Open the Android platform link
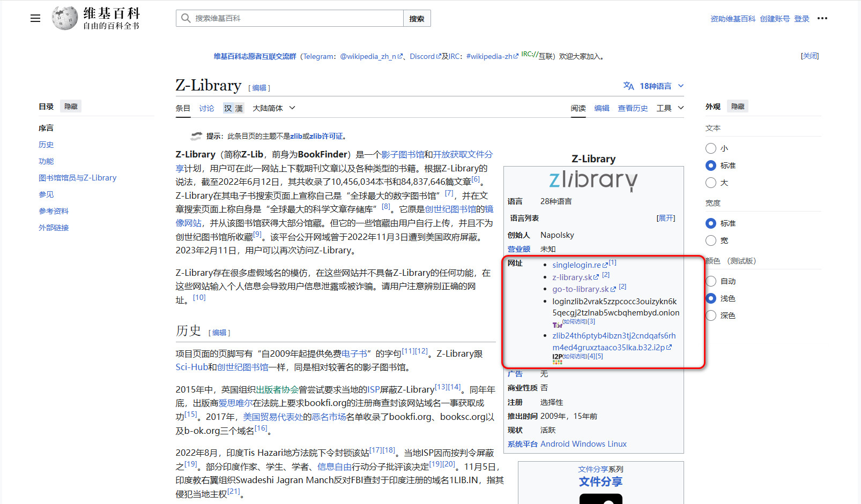861x504 pixels. 555,444
